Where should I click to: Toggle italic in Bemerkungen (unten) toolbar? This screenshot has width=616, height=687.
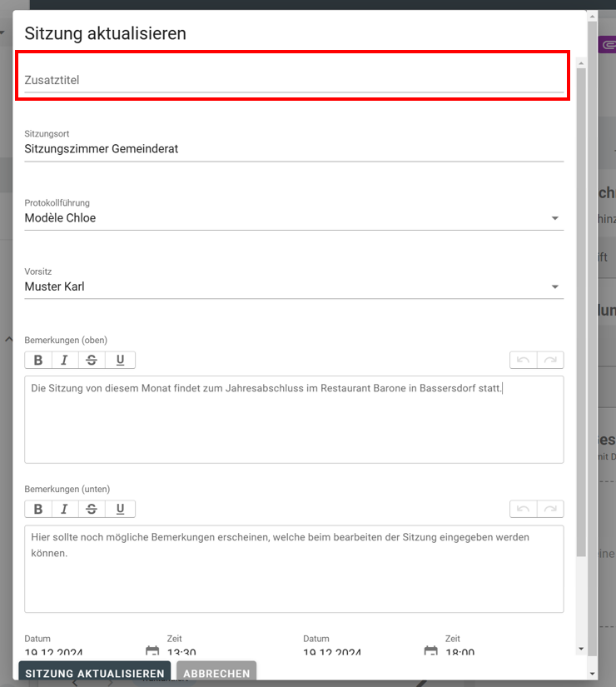(65, 510)
